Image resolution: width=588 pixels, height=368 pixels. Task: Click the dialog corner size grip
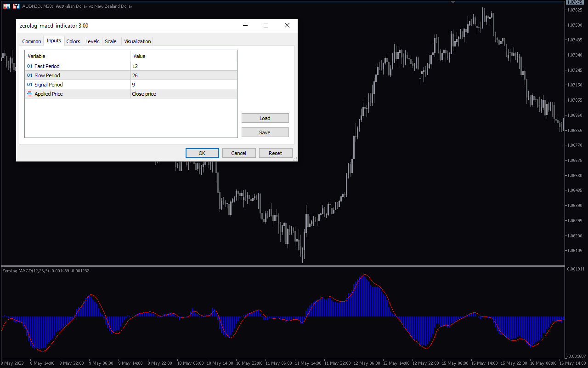tap(294, 158)
